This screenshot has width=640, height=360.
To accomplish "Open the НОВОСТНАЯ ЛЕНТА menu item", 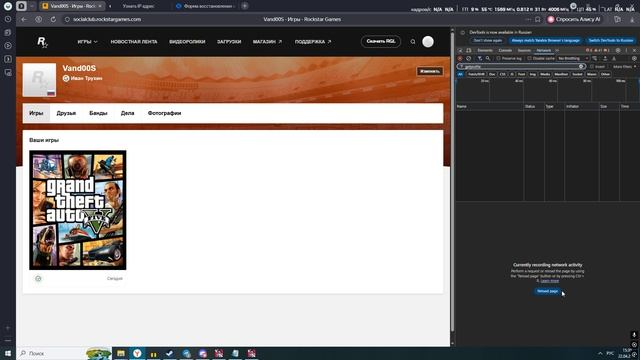I will click(134, 42).
